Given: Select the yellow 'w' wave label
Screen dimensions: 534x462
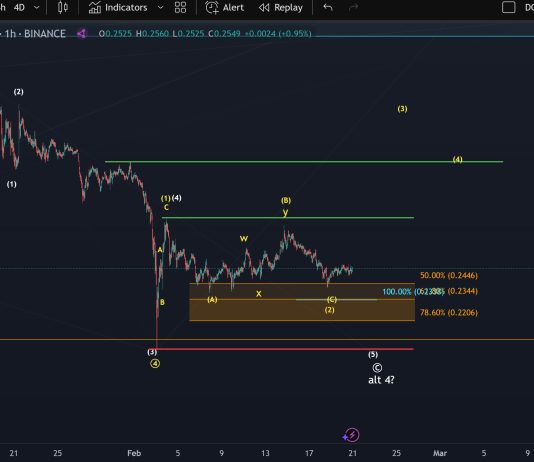Looking at the screenshot, I should [x=244, y=238].
